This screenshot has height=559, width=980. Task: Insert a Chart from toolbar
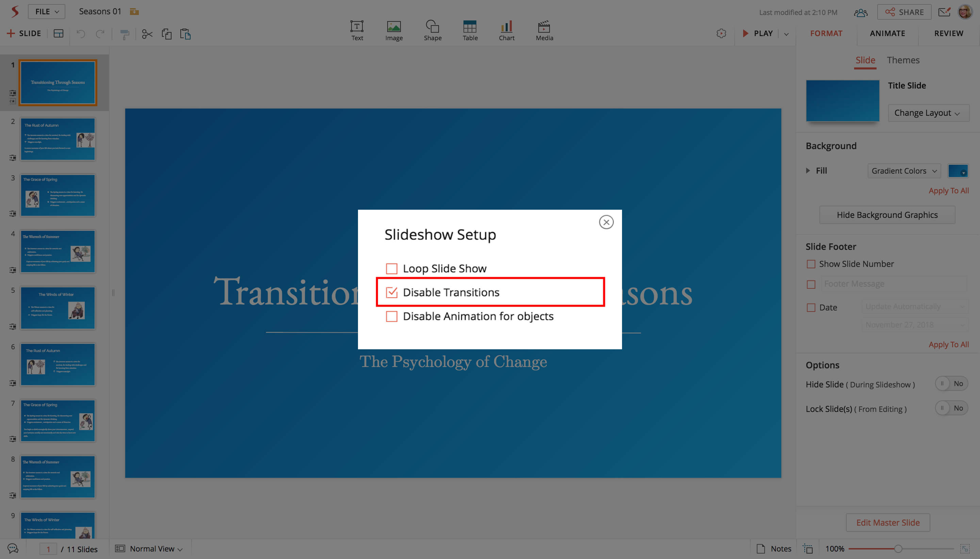pos(506,30)
